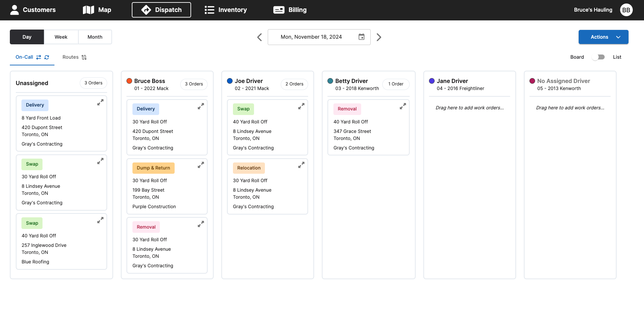Expand the unassigned Blue Roofing Swap order

click(x=100, y=220)
